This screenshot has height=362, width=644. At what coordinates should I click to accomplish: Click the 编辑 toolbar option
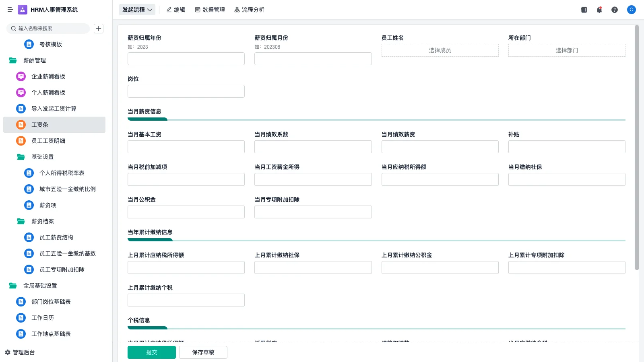tap(175, 10)
